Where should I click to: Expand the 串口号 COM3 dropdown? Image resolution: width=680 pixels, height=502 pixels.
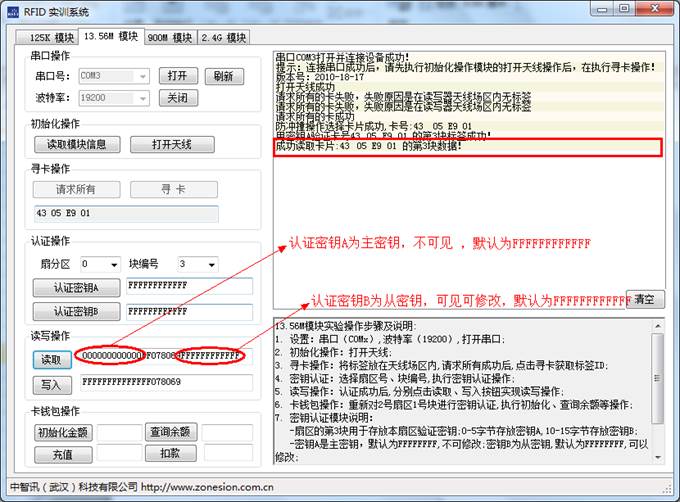143,76
